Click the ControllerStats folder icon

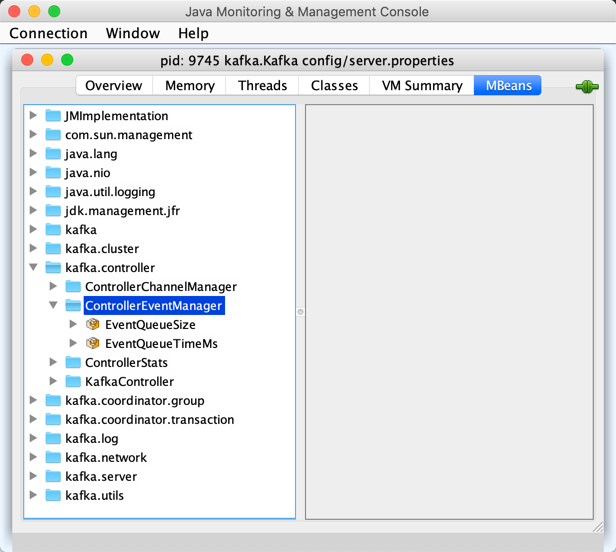[x=73, y=363]
